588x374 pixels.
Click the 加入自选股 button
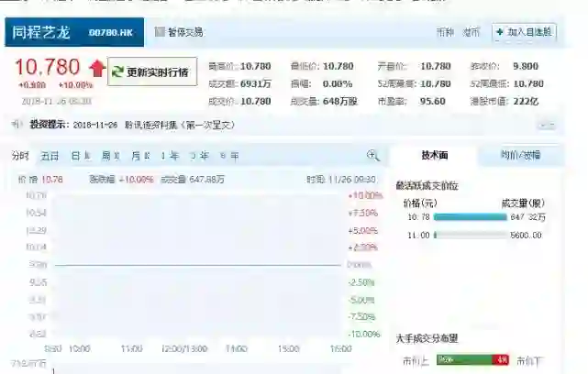point(524,32)
